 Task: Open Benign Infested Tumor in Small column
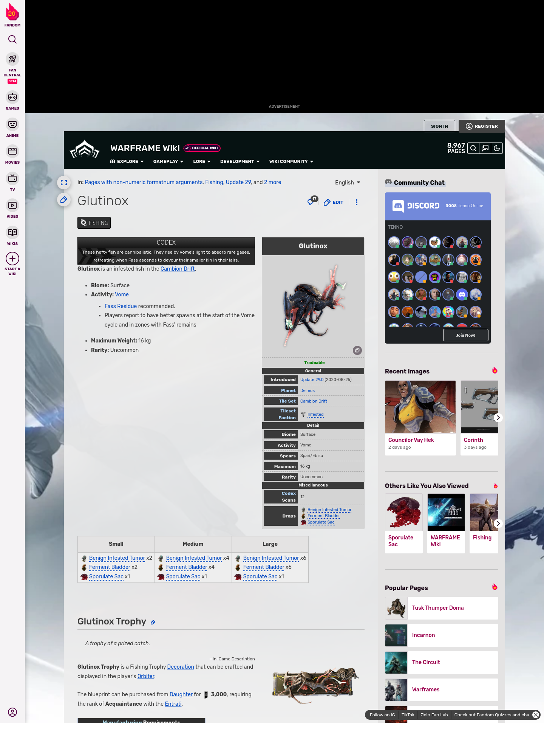pyautogui.click(x=117, y=558)
